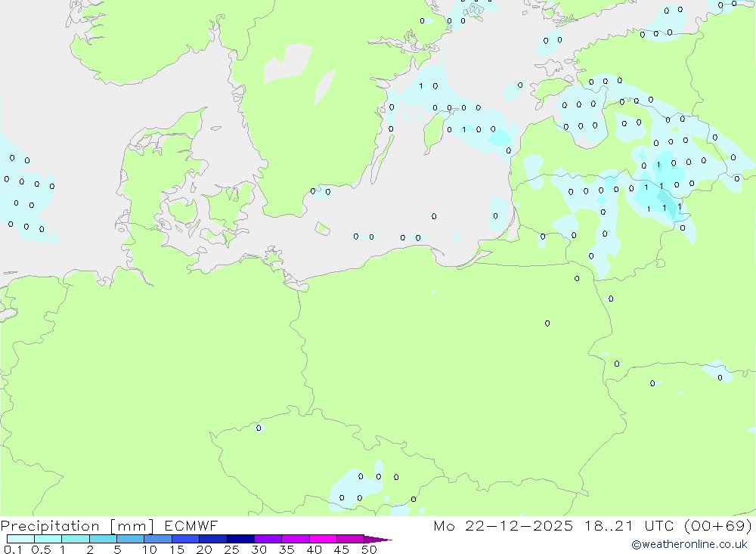Click the legend value "35"
Viewport: 756px width, 554px height.
287,549
